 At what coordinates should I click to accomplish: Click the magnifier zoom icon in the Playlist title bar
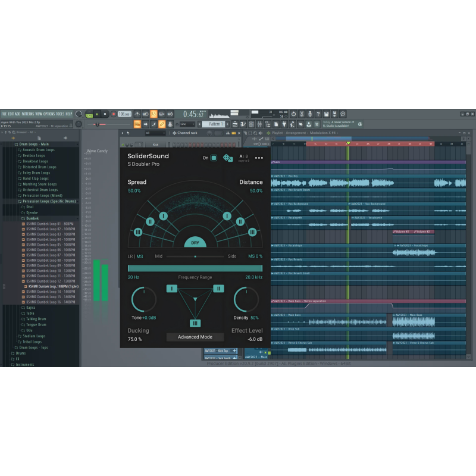(x=255, y=133)
